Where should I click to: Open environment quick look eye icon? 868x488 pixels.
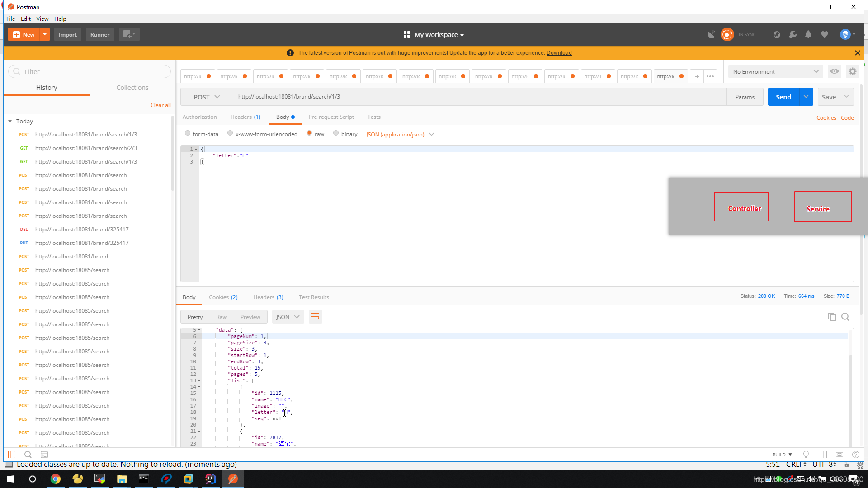click(834, 71)
